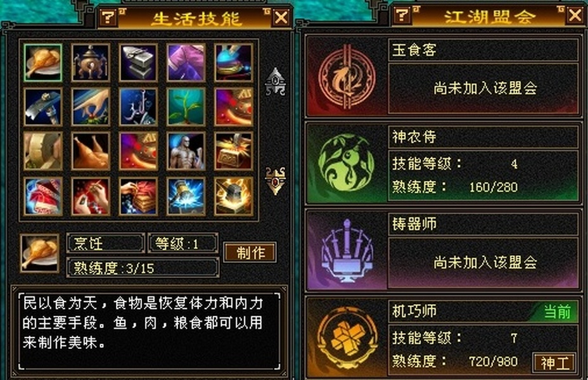Select the green sprout planting icon

(186, 107)
